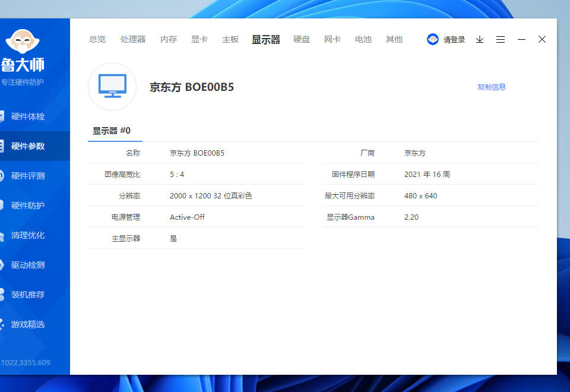Click the 请登录 login text
Screen dimensions: 570x392
pos(454,40)
